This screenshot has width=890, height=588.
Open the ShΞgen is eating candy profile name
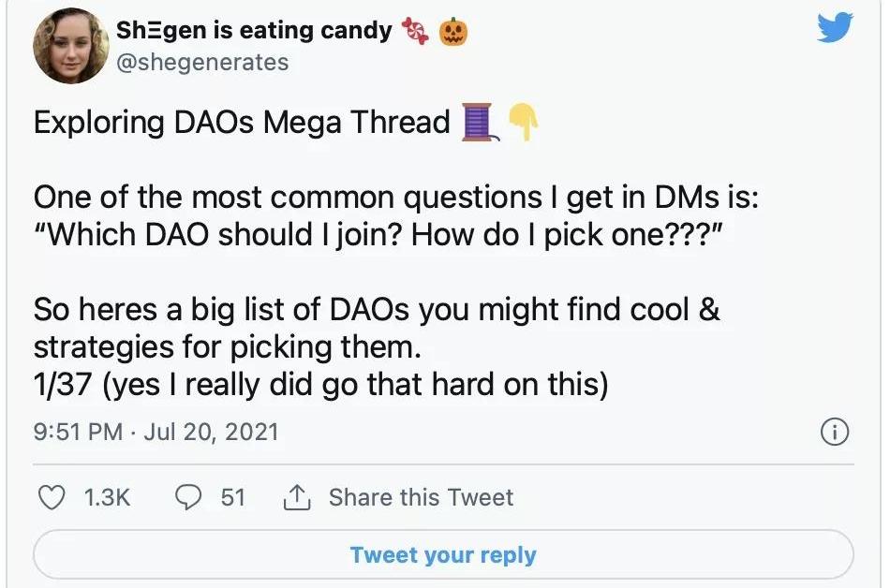(254, 30)
